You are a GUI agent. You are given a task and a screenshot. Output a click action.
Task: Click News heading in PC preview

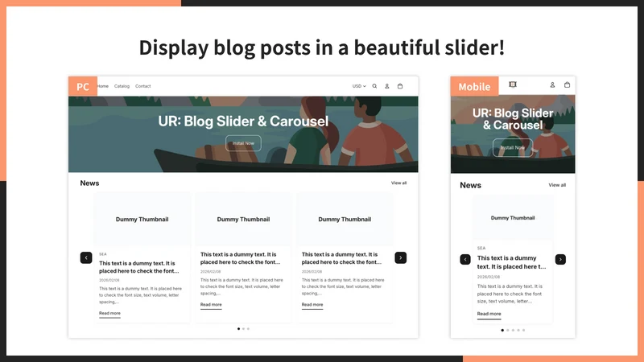(89, 183)
